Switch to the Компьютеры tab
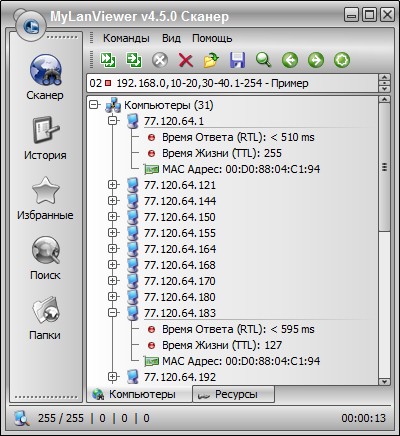 [139, 394]
